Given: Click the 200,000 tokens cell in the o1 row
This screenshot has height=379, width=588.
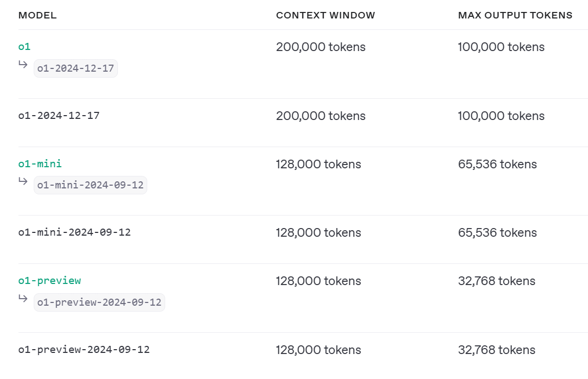Looking at the screenshot, I should point(321,47).
